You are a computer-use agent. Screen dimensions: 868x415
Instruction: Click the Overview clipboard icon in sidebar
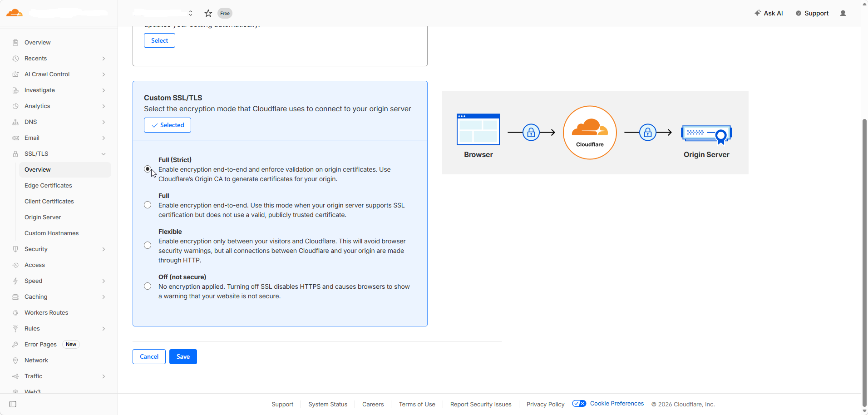tap(15, 43)
